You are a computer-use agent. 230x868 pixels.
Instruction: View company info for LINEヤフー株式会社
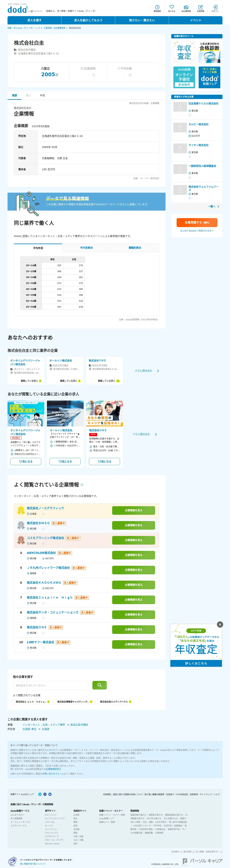(x=133, y=644)
